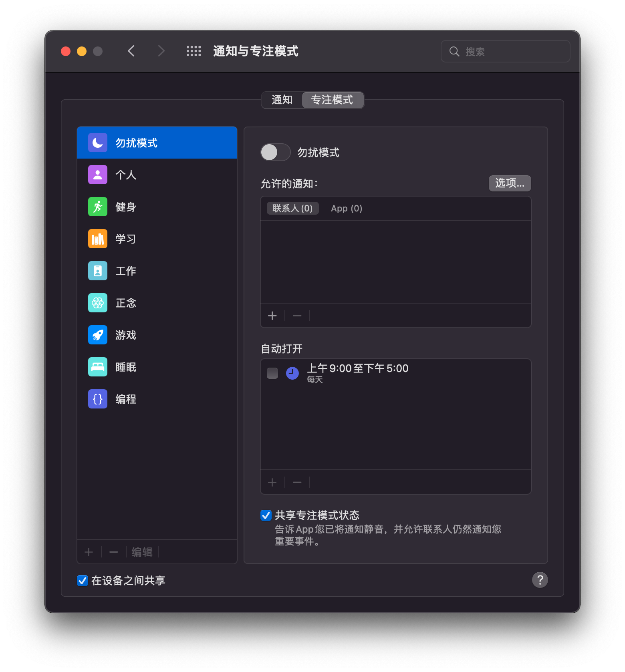Disable 在设备之间共享 checkbox

click(83, 581)
